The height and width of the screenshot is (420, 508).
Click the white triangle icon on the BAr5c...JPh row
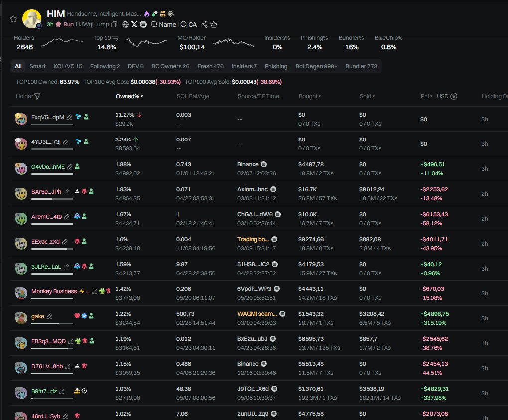coord(77,191)
